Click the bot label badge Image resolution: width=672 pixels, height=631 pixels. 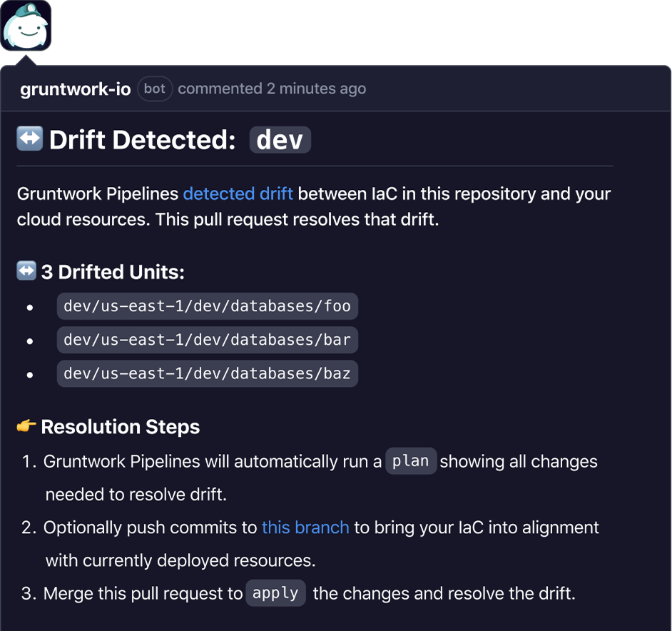[155, 89]
